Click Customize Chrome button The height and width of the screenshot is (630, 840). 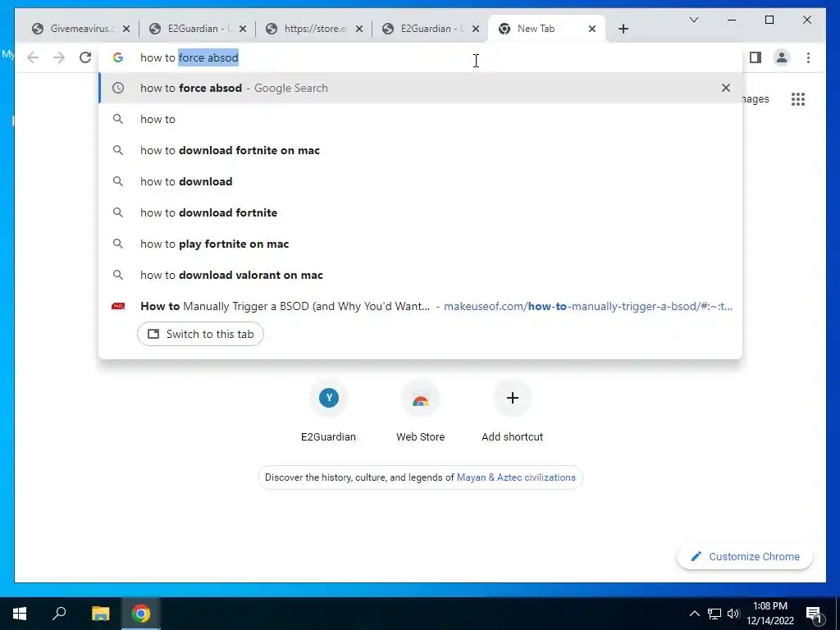[745, 557]
